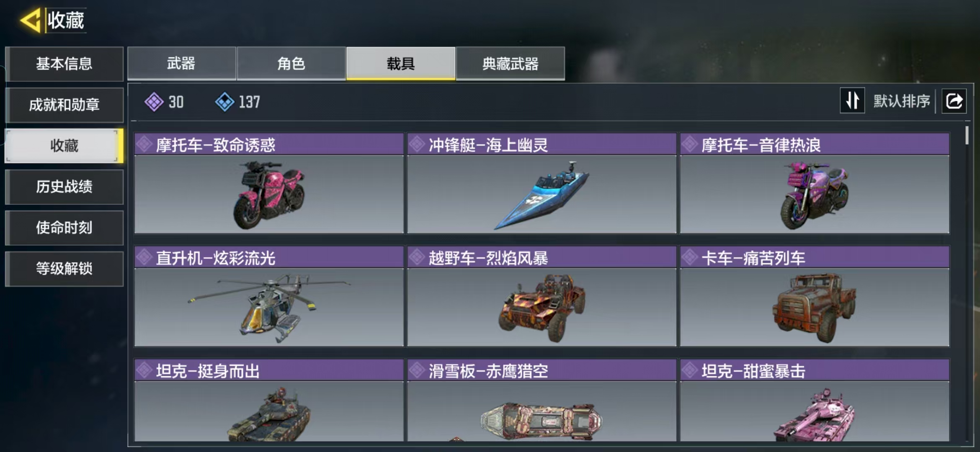Select the 载具 tab
Screen dimensions: 980x452
pos(401,64)
